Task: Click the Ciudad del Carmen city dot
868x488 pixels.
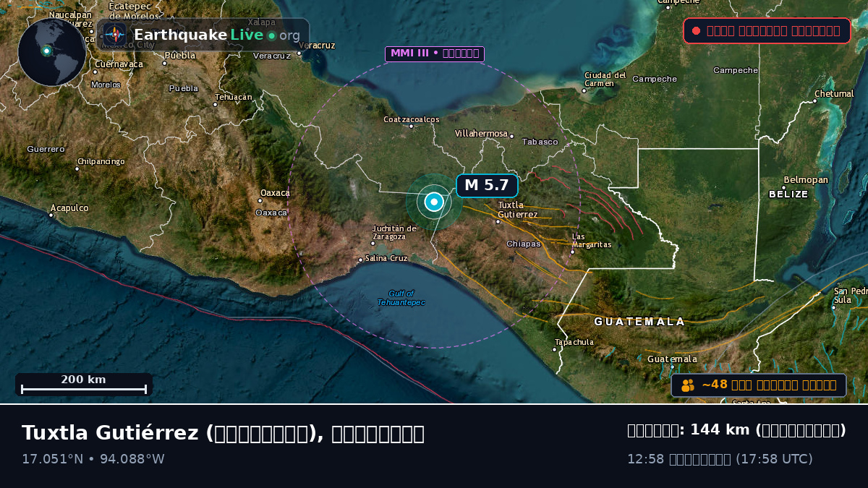Action: click(x=584, y=90)
